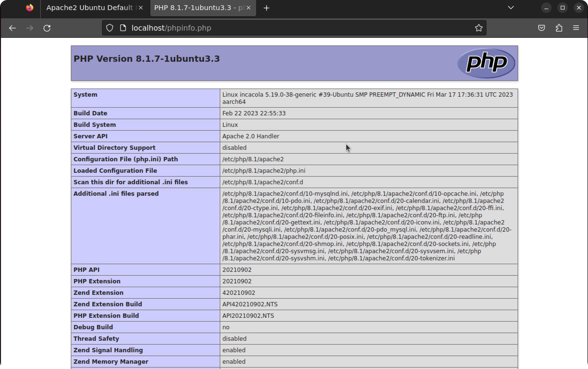Image resolution: width=588 pixels, height=369 pixels.
Task: Click the /etc/php/8.1/apache2 path value
Action: point(253,159)
